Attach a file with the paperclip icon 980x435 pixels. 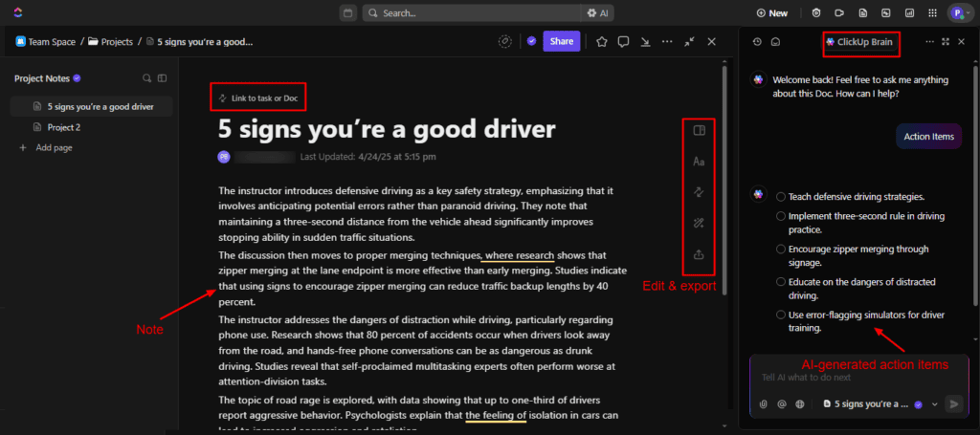(763, 403)
